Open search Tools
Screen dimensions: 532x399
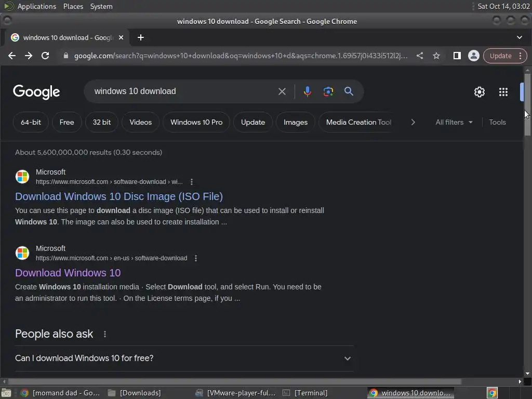497,122
